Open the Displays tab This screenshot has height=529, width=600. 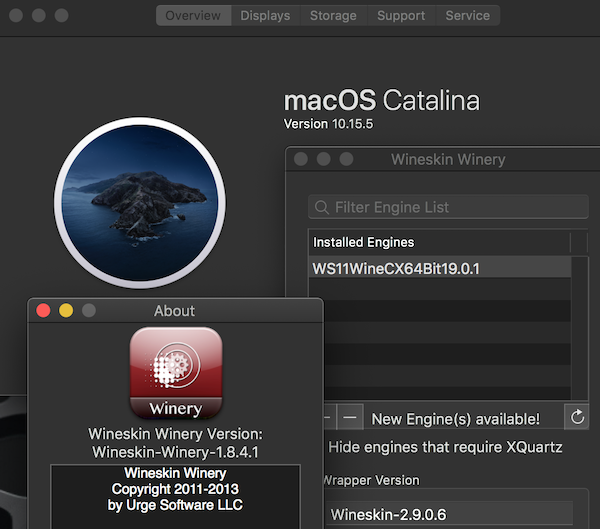[x=265, y=16]
